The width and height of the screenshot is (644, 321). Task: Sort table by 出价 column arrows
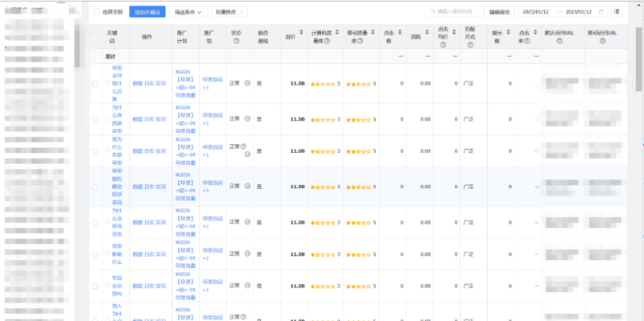[x=301, y=32]
